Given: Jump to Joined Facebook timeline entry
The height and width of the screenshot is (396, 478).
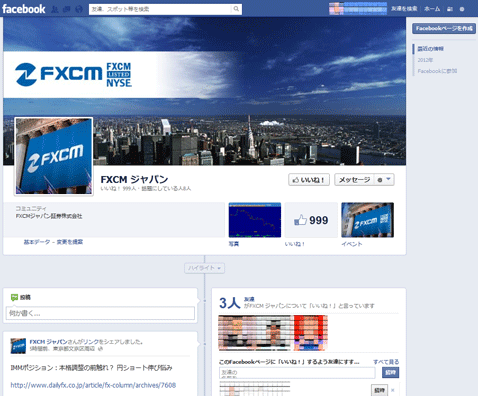Looking at the screenshot, I should point(437,71).
